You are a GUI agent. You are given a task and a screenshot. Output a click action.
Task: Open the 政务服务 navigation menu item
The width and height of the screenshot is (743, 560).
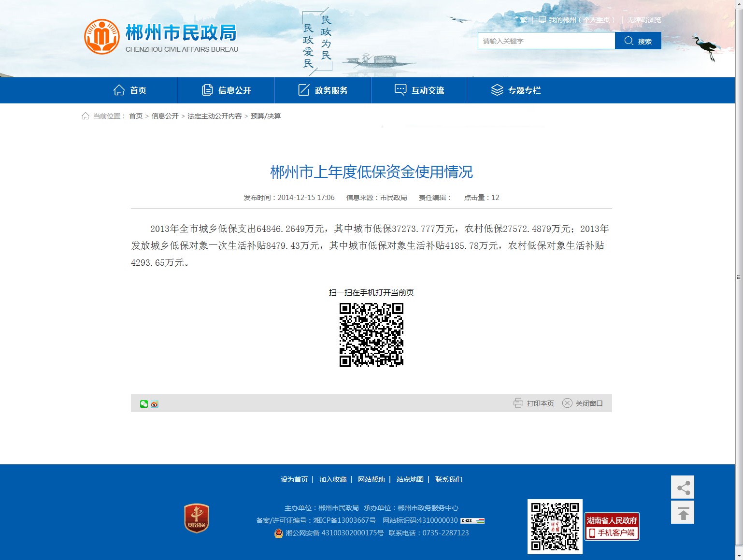click(323, 90)
